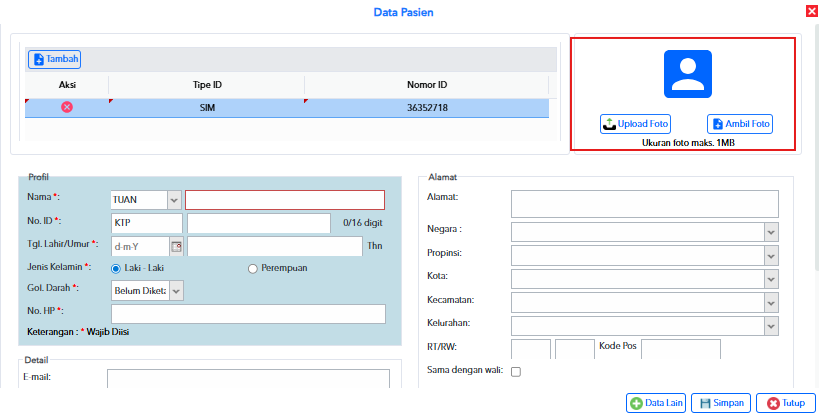
Task: Click the E-mail input field
Action: tap(248, 379)
